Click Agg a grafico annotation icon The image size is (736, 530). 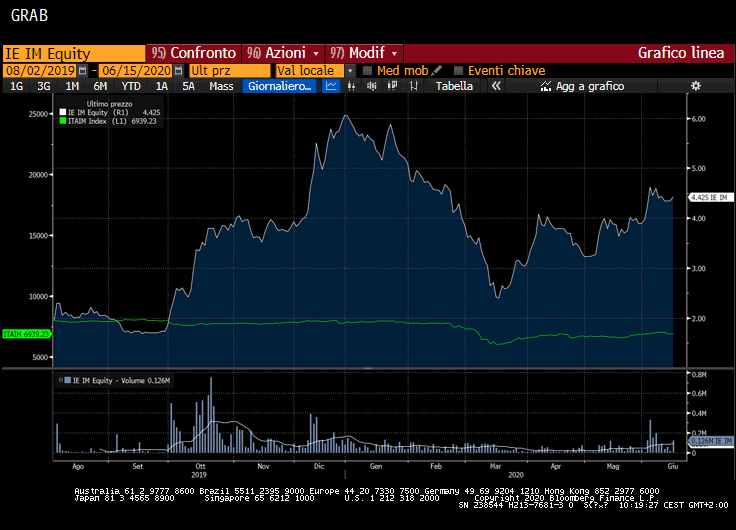545,86
